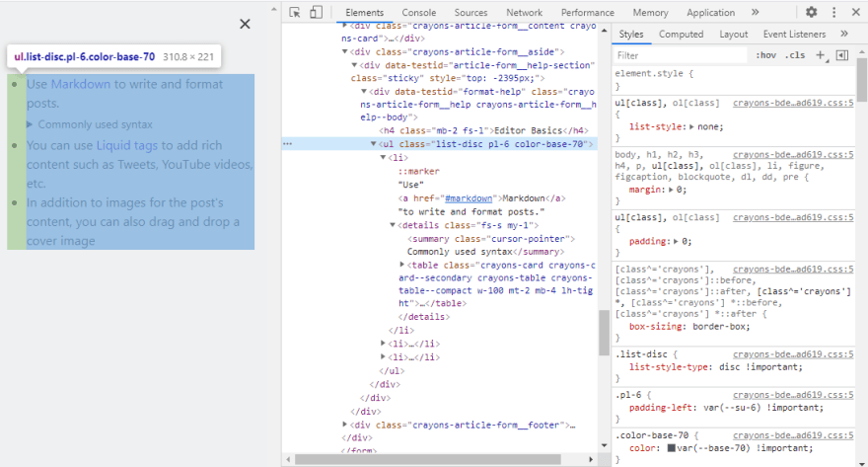
Task: Open stylesheet link for box-sizing rule
Action: [x=793, y=270]
